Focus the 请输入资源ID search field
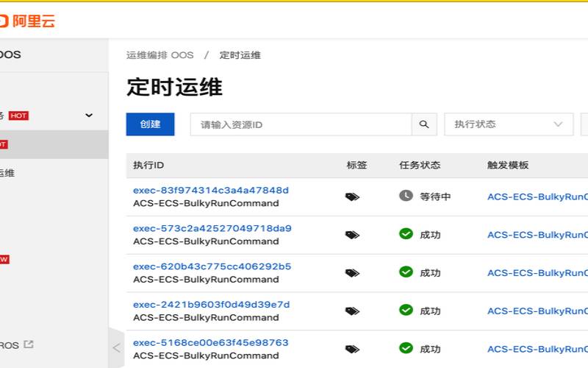Screen dimensions: 588x368 coord(301,124)
